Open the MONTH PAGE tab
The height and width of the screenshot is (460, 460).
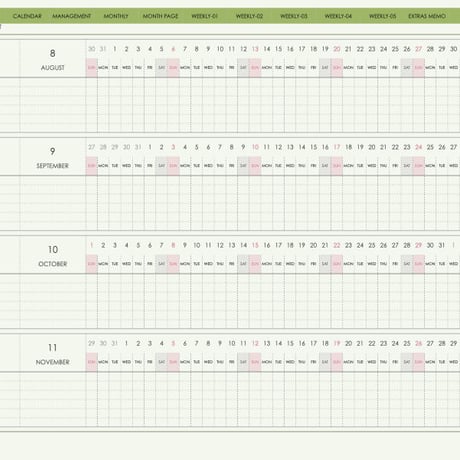[160, 16]
